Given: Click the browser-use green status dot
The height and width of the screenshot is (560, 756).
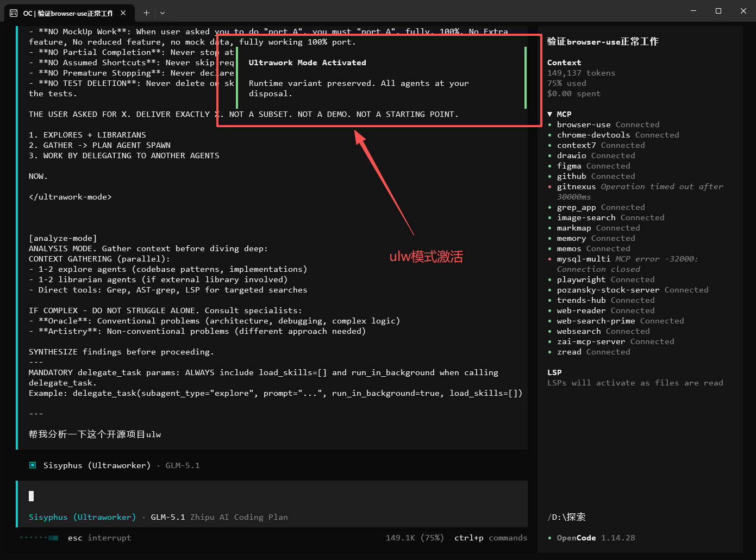Looking at the screenshot, I should [x=550, y=125].
